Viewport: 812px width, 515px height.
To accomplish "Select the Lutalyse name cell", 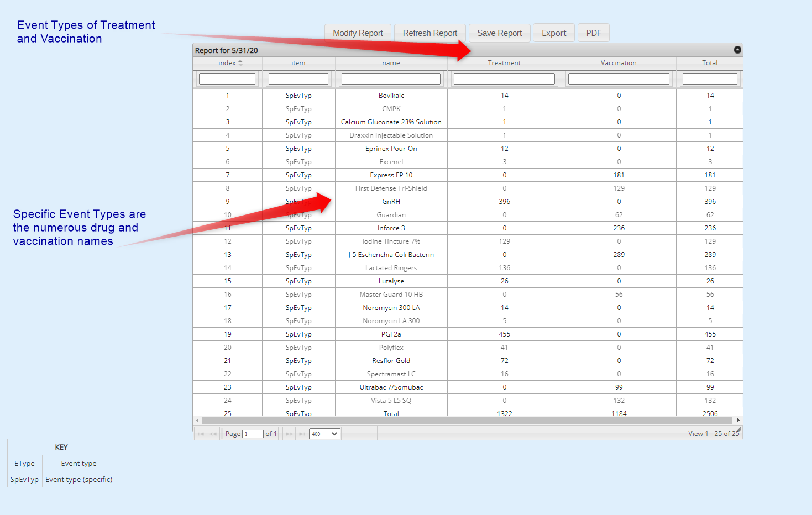I will pyautogui.click(x=391, y=281).
